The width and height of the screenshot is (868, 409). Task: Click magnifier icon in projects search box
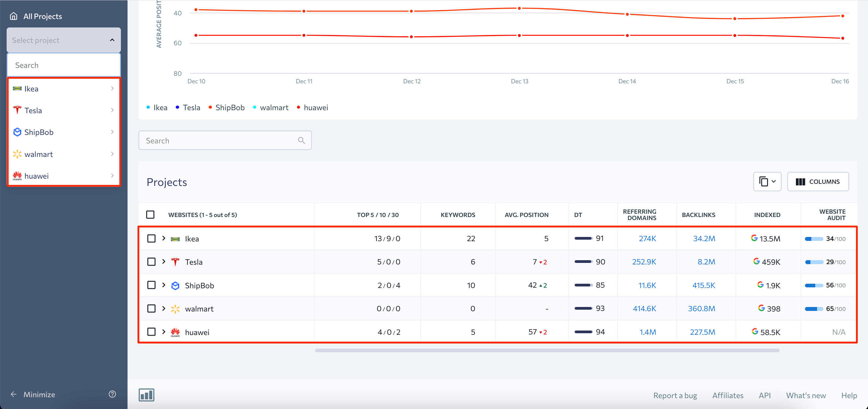(x=301, y=140)
